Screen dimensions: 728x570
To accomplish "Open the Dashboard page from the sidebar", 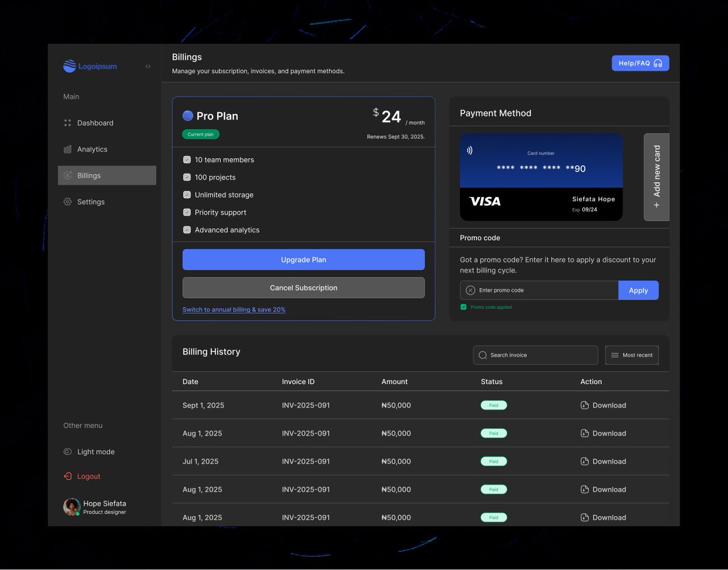I will coord(67,122).
